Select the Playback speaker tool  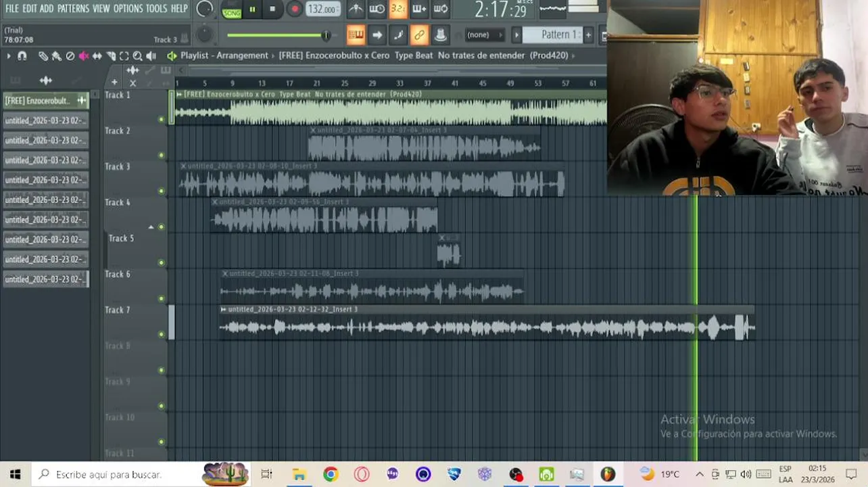pyautogui.click(x=151, y=56)
